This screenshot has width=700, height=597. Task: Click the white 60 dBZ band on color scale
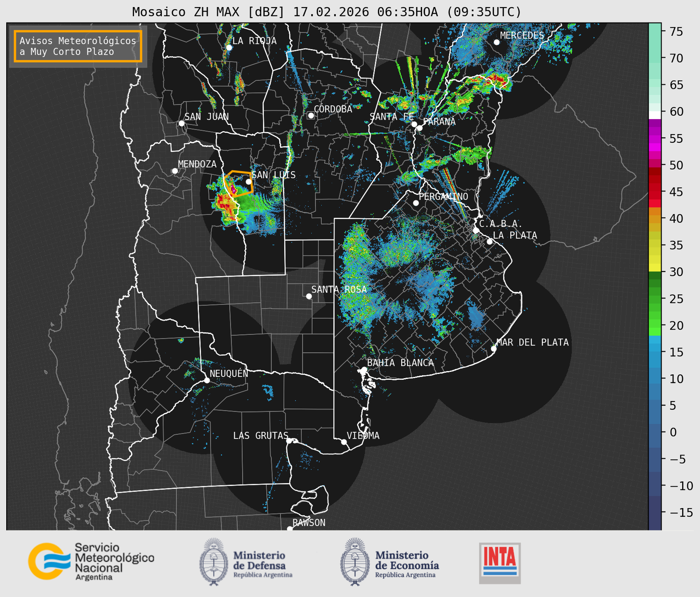(655, 115)
